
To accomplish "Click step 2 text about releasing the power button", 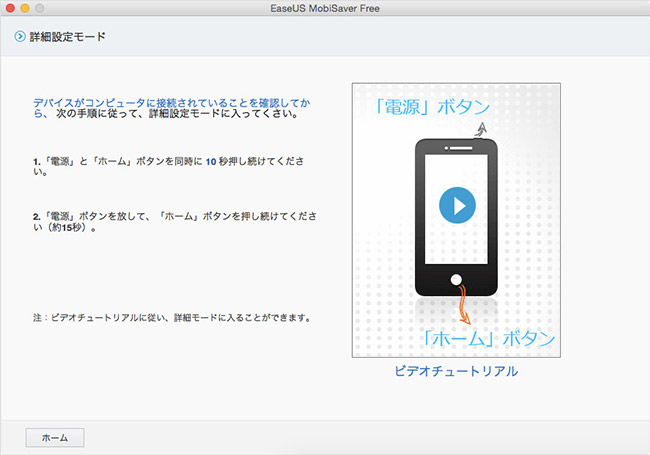I will pyautogui.click(x=175, y=221).
